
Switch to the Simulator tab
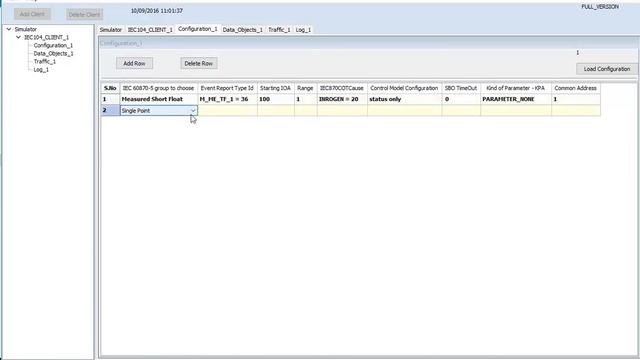click(111, 30)
